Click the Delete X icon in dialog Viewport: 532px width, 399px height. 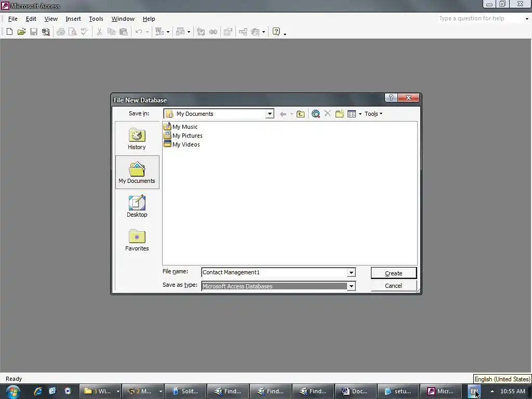(327, 114)
